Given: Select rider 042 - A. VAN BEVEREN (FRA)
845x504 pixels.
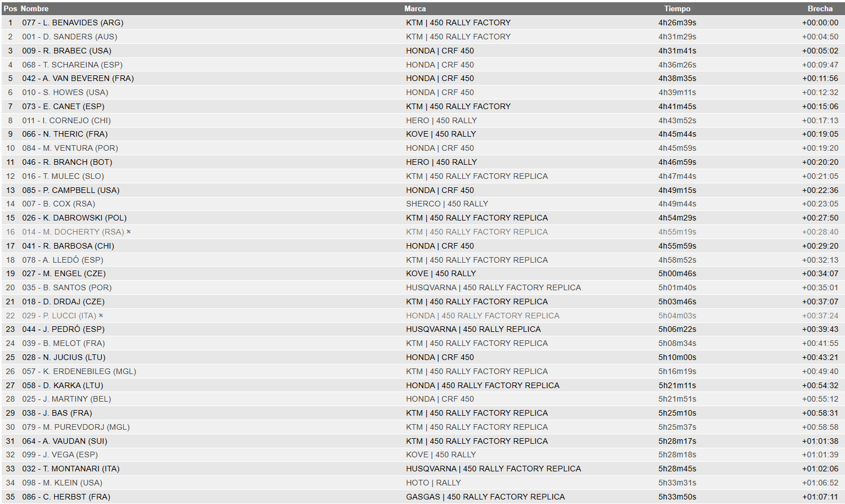Looking at the screenshot, I should pyautogui.click(x=78, y=78).
